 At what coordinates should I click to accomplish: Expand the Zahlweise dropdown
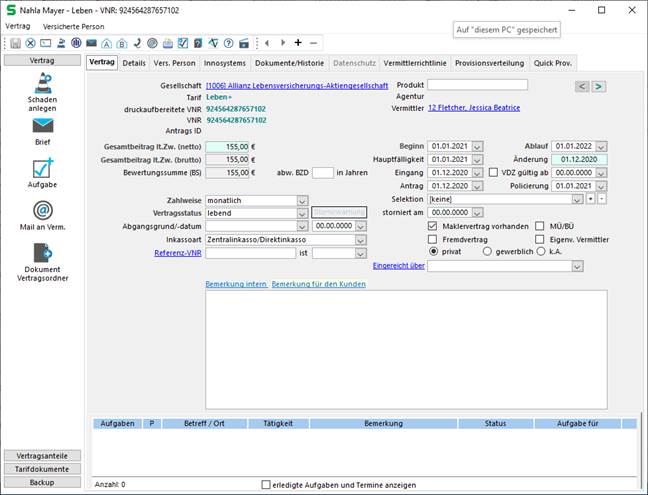(x=302, y=200)
